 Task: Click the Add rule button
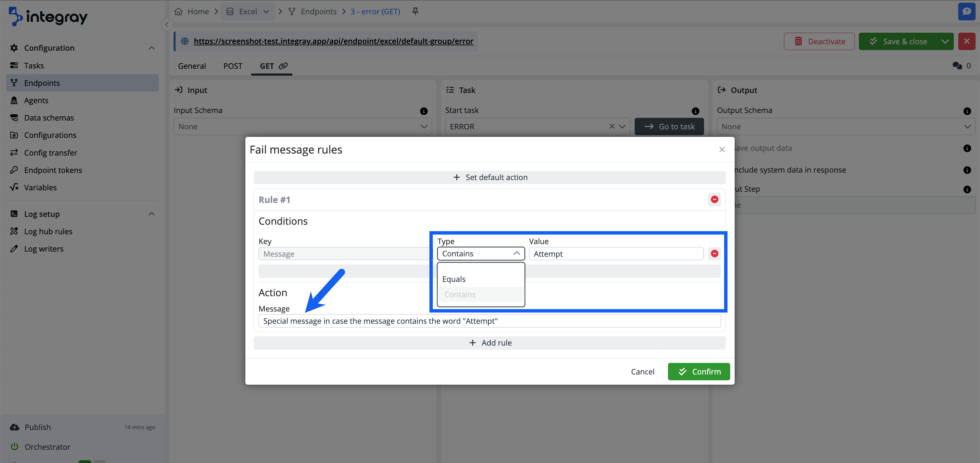489,343
